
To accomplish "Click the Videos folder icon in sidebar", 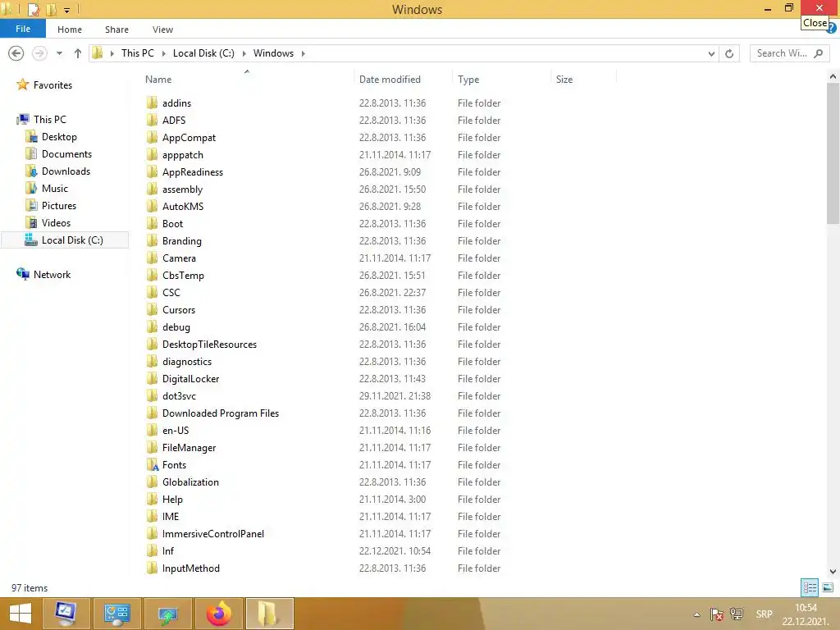I will [x=31, y=222].
